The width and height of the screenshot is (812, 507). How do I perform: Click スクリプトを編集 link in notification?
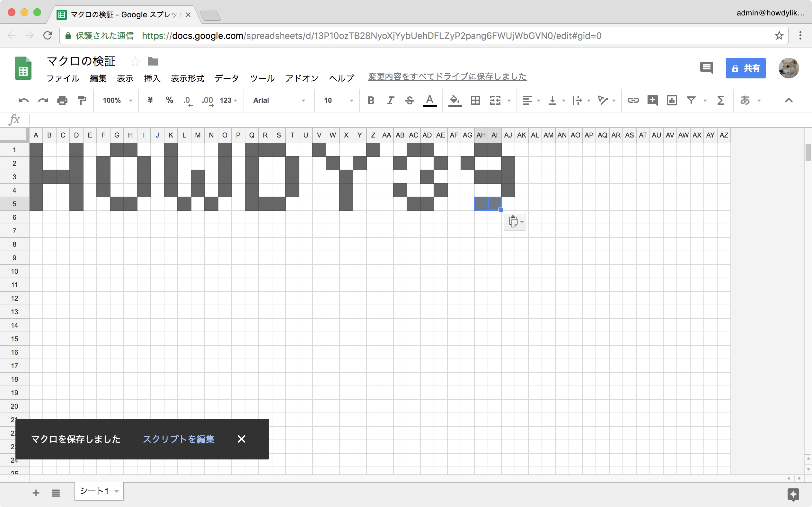179,439
